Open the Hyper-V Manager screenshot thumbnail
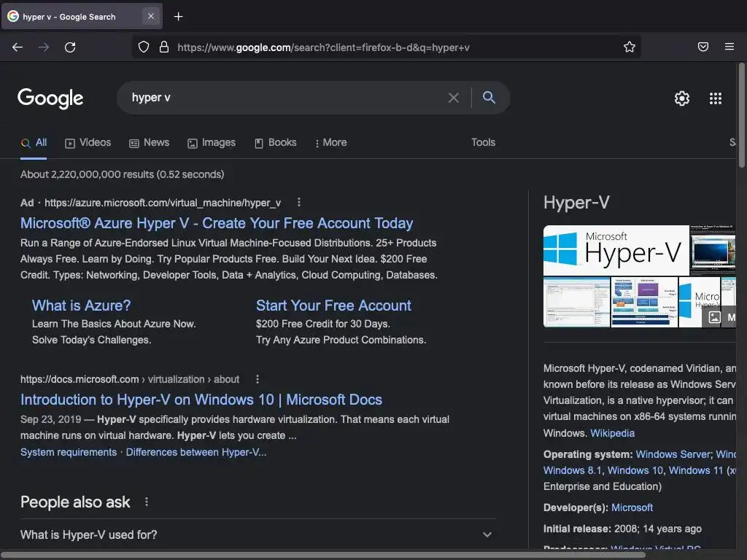 click(576, 303)
